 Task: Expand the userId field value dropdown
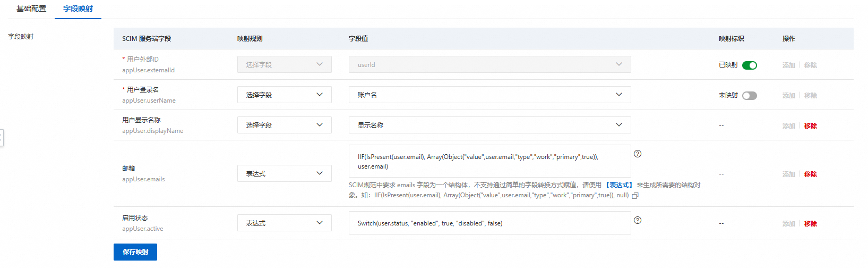click(x=490, y=64)
